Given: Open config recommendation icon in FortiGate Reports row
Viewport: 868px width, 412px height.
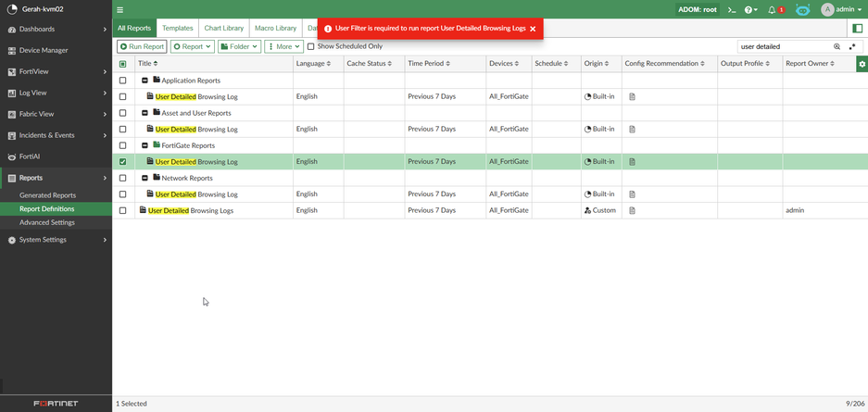Looking at the screenshot, I should (x=632, y=162).
